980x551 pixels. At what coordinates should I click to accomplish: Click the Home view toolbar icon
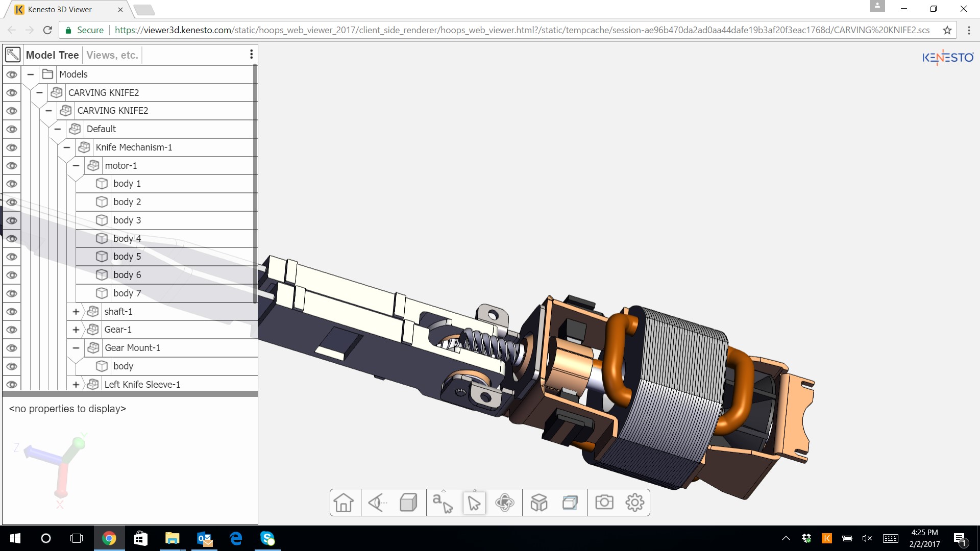click(344, 503)
